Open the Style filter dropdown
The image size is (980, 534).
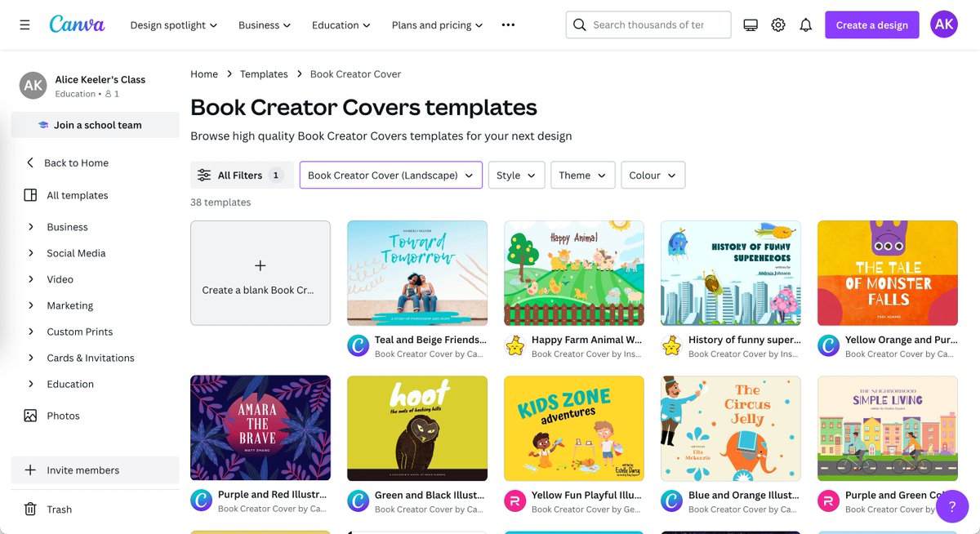(516, 175)
